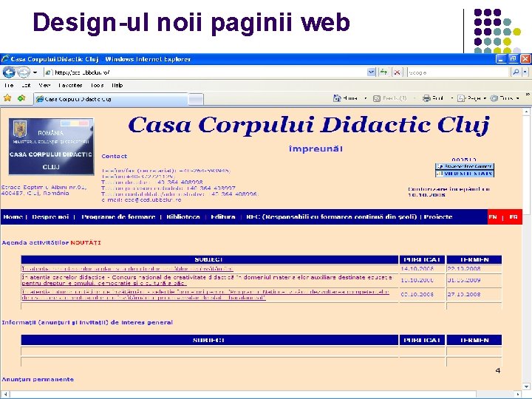The width and height of the screenshot is (532, 399).
Task: Click the browser Back arrow button
Action: 9,72
